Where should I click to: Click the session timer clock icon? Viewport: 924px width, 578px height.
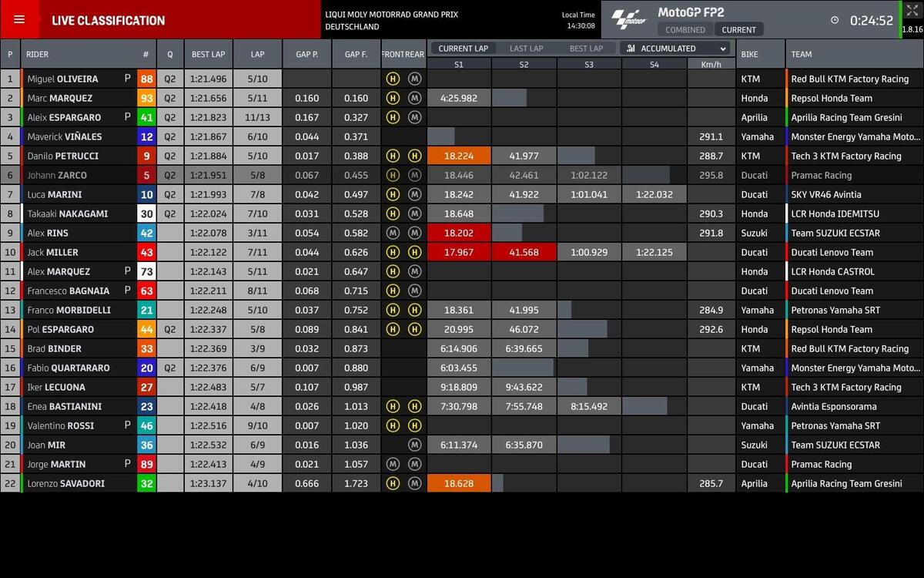tap(835, 21)
